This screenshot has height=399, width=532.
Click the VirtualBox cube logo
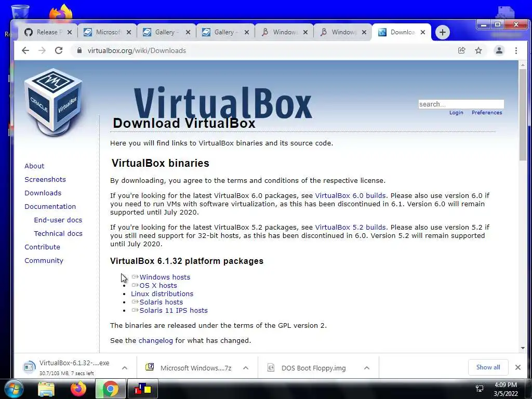(54, 102)
